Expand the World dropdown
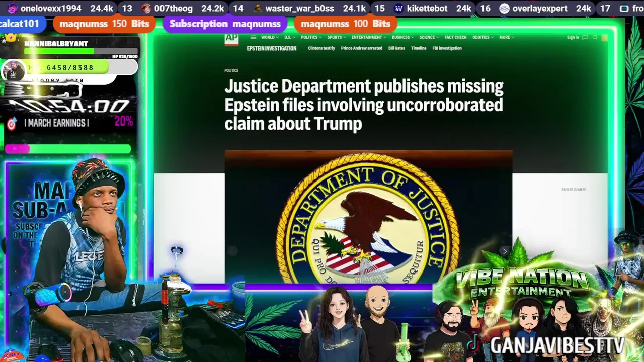Screen dimensions: 644x362 pos(269,37)
